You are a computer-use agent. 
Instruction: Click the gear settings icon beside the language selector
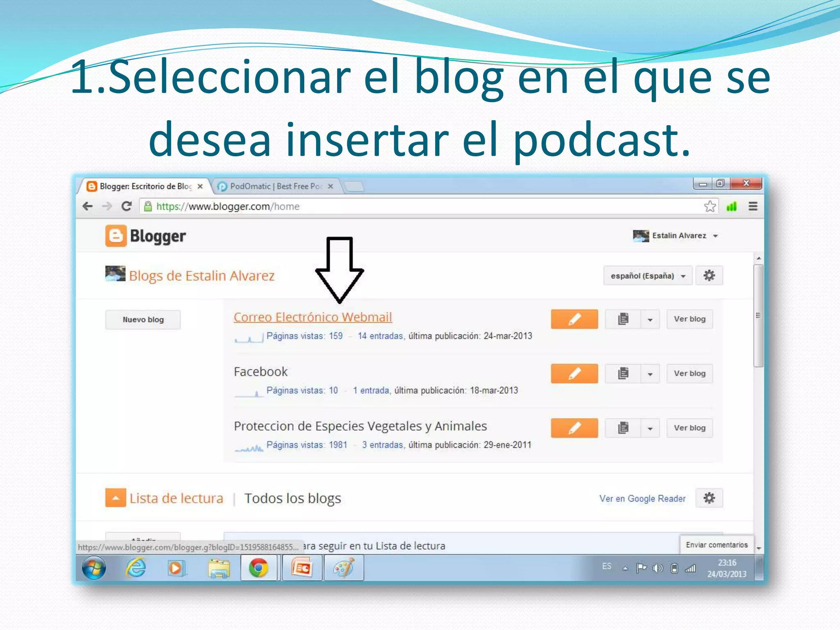tap(709, 276)
